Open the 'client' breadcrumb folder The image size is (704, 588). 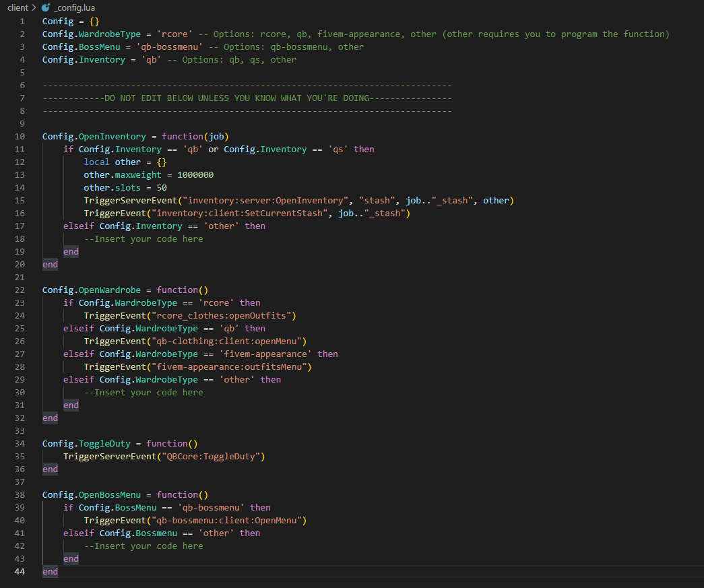click(x=18, y=7)
